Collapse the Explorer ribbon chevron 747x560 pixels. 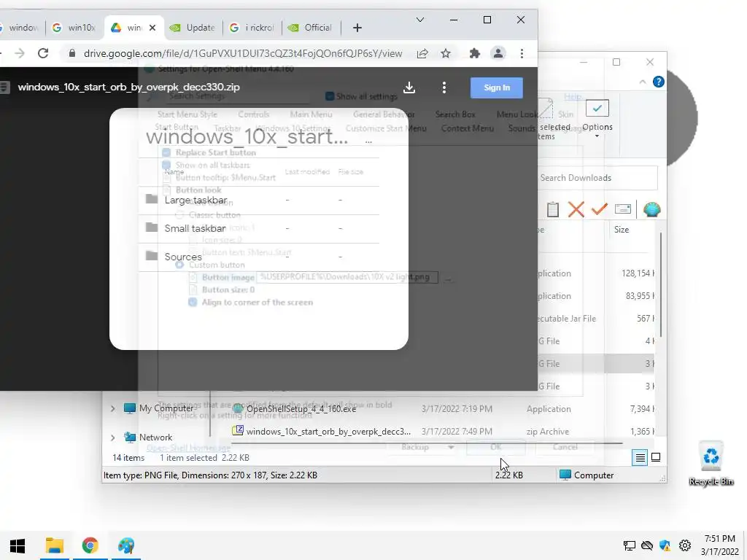642,82
